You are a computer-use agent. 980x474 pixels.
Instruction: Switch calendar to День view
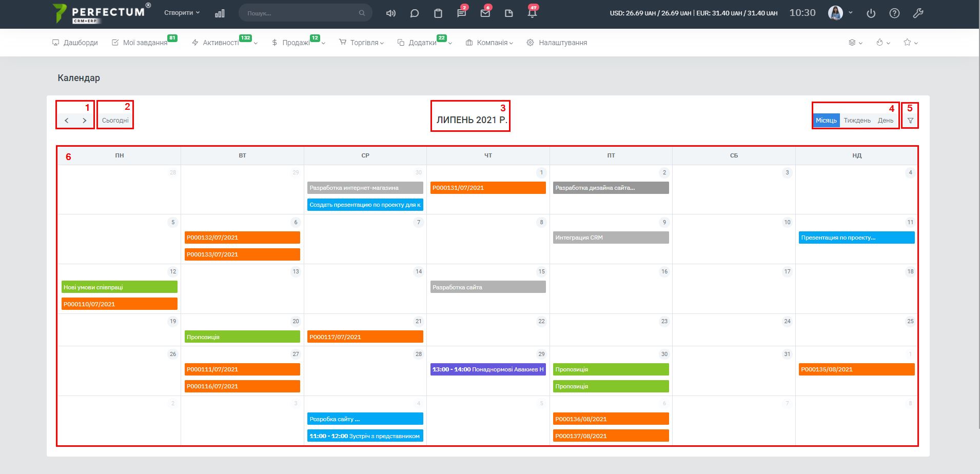pos(885,121)
